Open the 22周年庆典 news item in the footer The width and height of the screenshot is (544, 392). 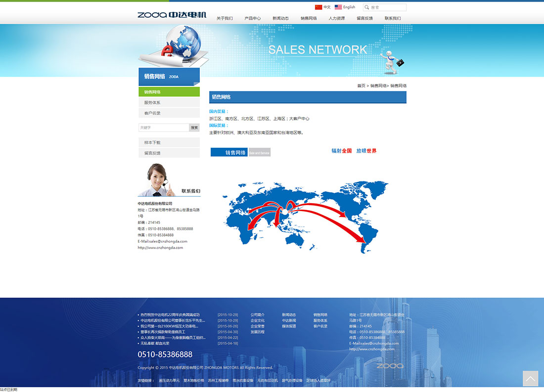pos(170,315)
